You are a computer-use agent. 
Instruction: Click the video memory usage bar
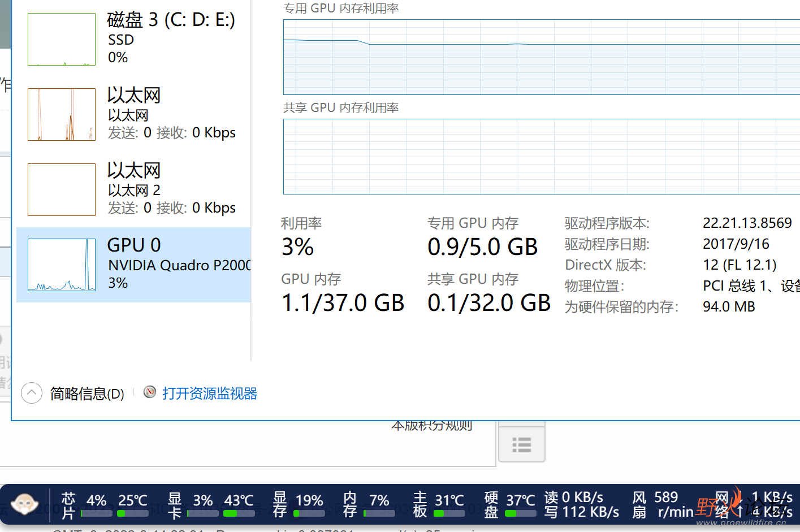309,513
